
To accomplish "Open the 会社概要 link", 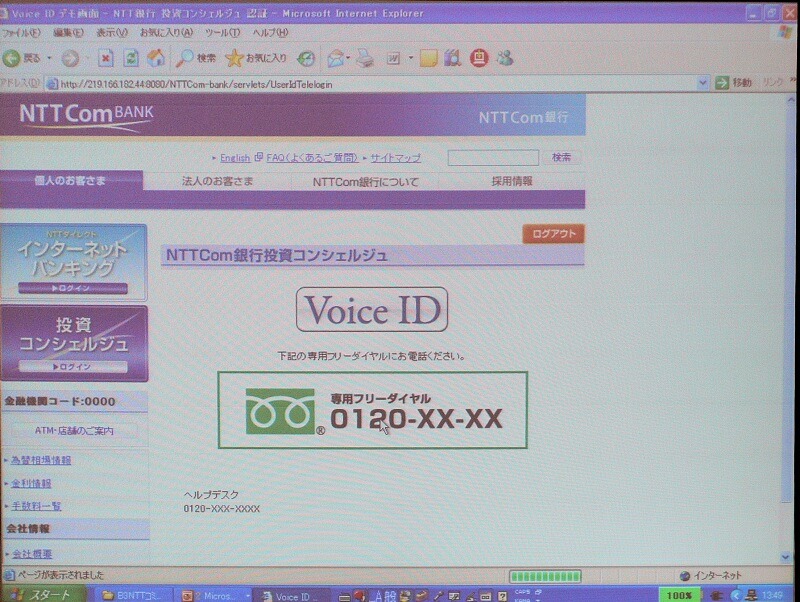I will point(32,554).
